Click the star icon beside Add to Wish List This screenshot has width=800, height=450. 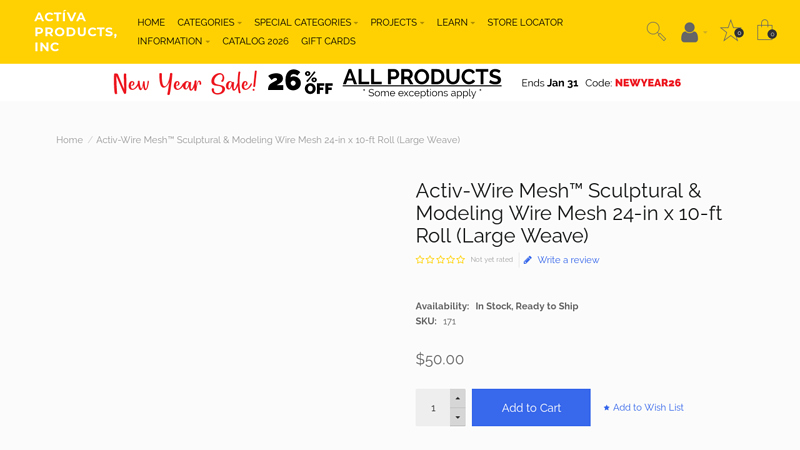(606, 408)
